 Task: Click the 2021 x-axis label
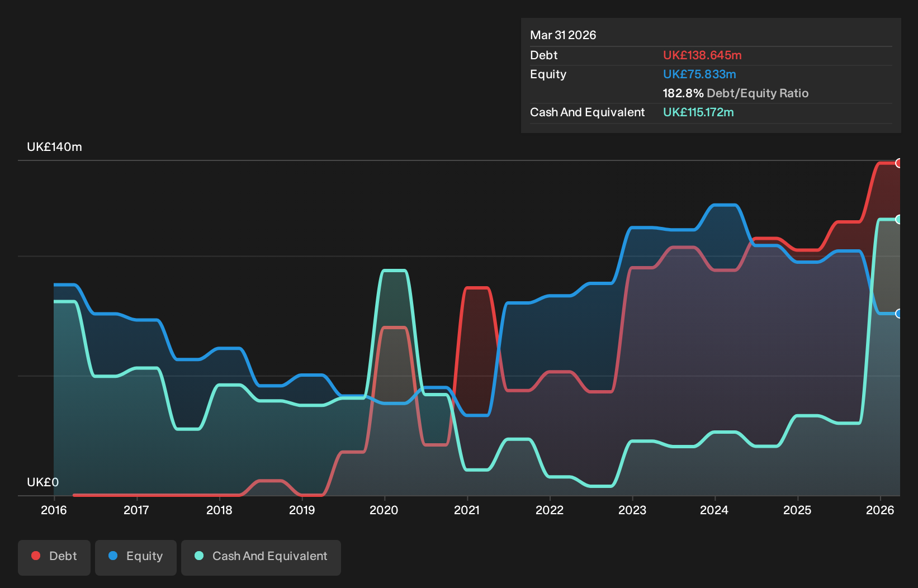click(467, 510)
